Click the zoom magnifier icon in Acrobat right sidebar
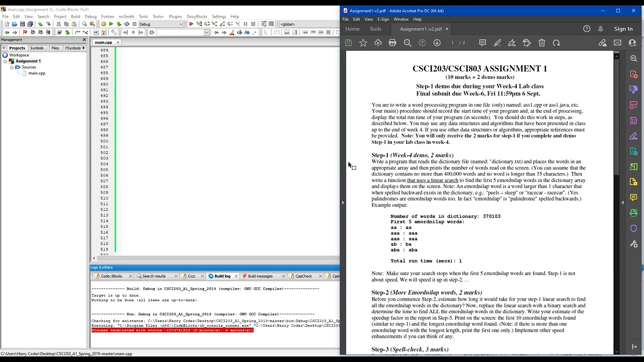The height and width of the screenshot is (362, 644). [x=634, y=59]
